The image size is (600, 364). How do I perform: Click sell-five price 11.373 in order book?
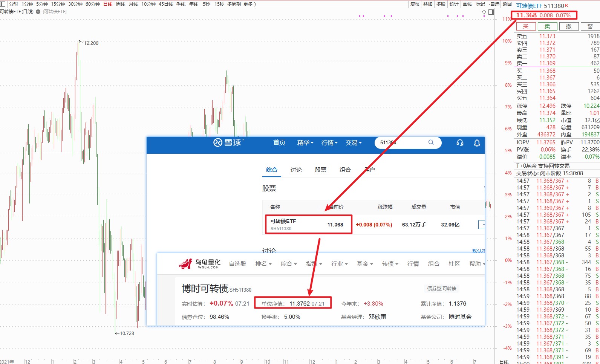[x=547, y=36]
